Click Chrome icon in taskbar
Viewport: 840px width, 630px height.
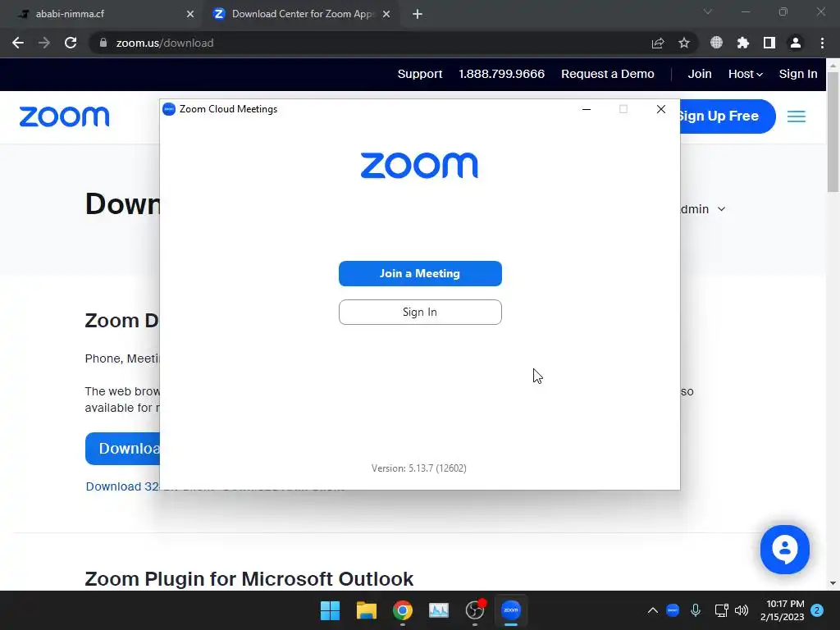[x=402, y=610]
